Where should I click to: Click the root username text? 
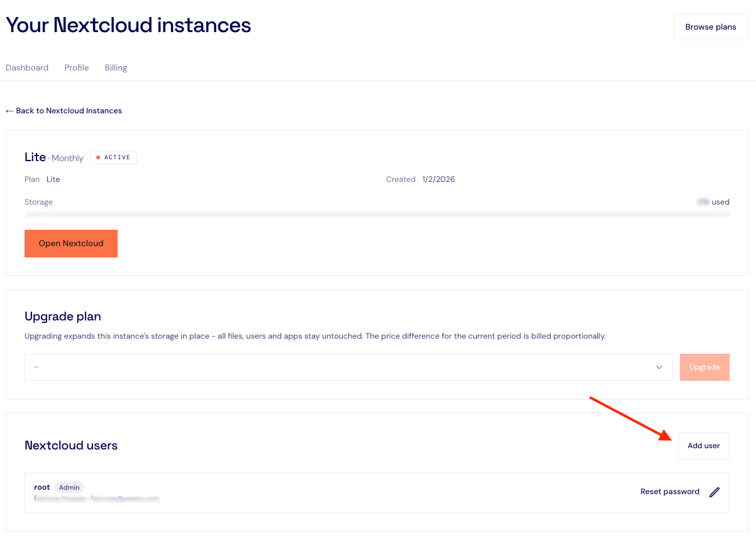(x=42, y=487)
